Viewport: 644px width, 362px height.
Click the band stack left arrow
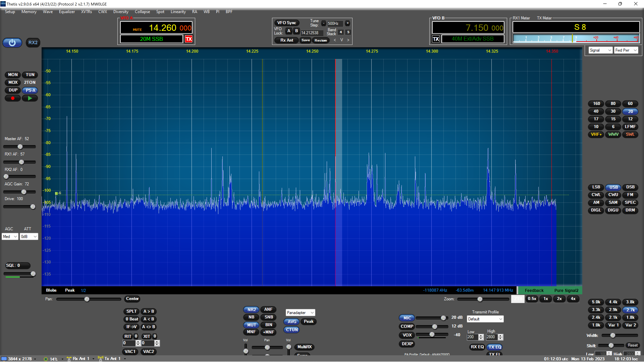[335, 40]
